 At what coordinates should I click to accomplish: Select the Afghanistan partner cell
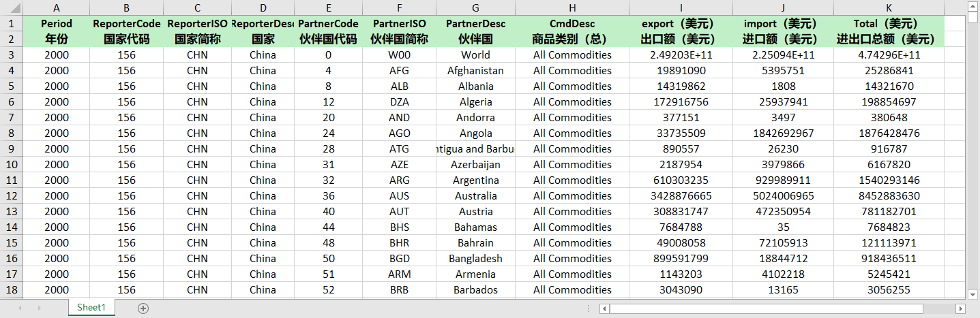click(475, 70)
